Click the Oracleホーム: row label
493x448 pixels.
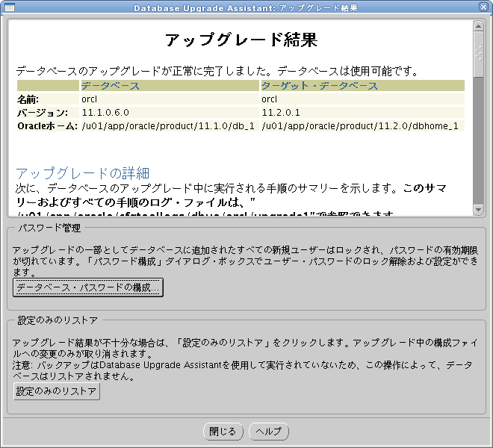(47, 126)
